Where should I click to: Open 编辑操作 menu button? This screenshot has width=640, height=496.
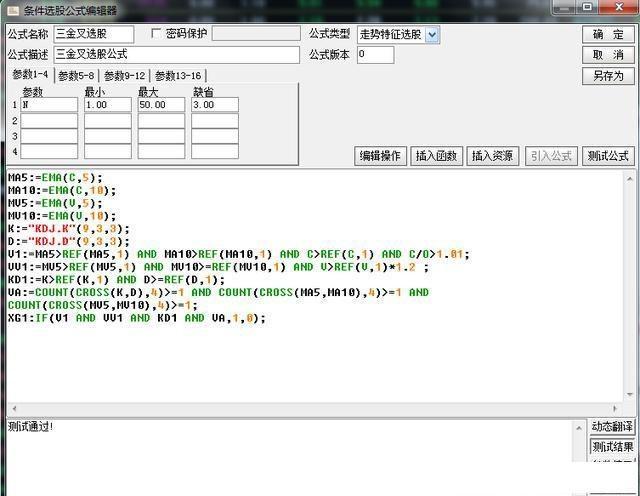[380, 156]
